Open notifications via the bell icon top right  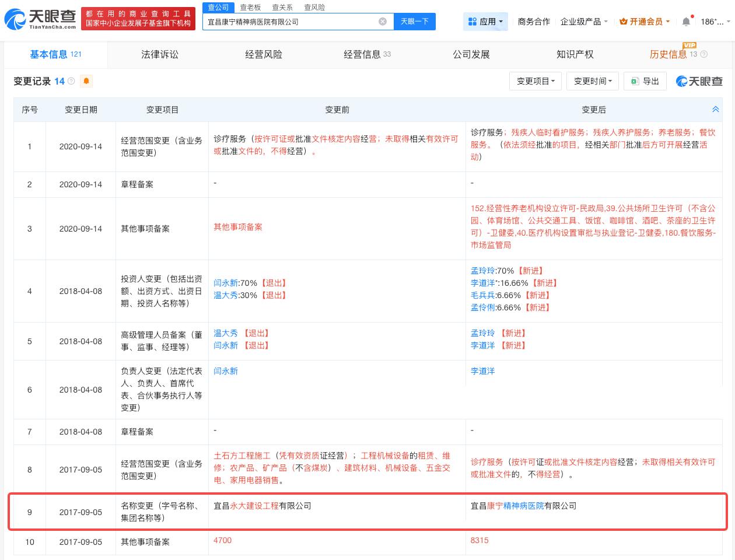(x=686, y=20)
